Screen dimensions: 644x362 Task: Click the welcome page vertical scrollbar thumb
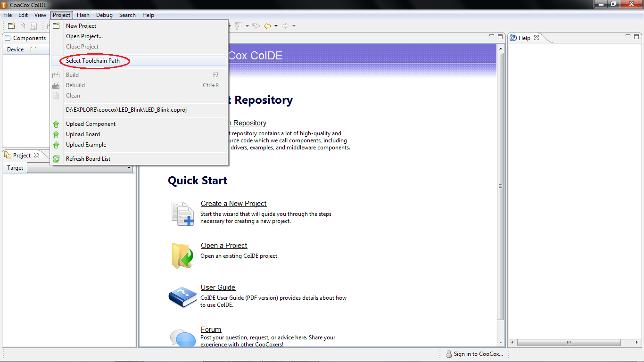(x=500, y=186)
